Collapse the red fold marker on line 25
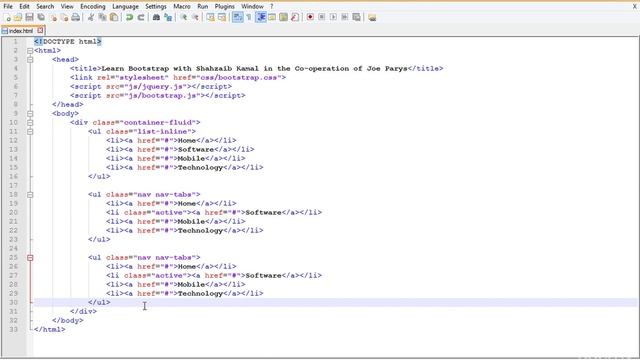This screenshot has width=640, height=360. [30, 258]
